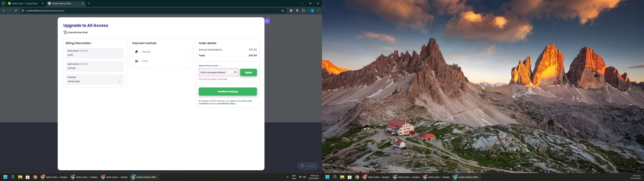Click the Last name field containing James
Viewport: 644px width, 181px height.
(95, 66)
